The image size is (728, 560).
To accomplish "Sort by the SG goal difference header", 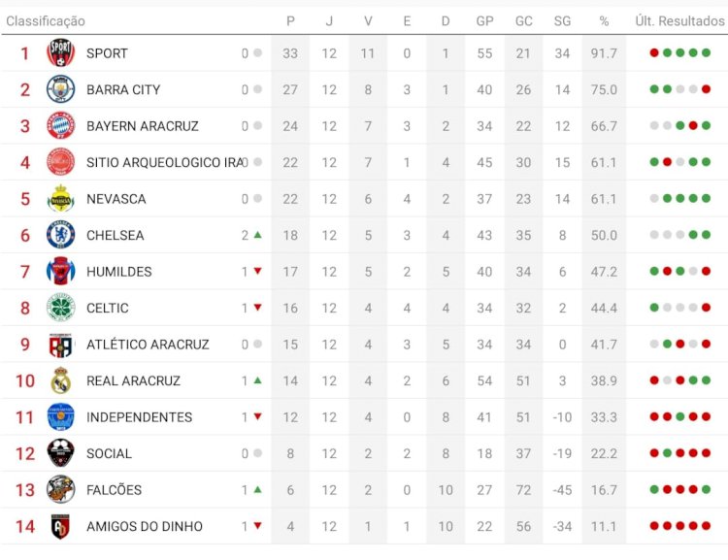I will (562, 21).
